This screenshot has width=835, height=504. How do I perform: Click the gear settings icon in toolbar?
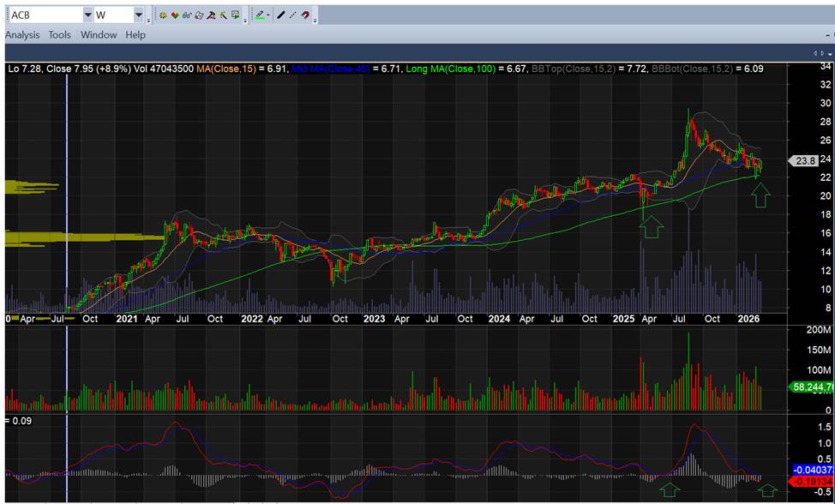point(164,15)
